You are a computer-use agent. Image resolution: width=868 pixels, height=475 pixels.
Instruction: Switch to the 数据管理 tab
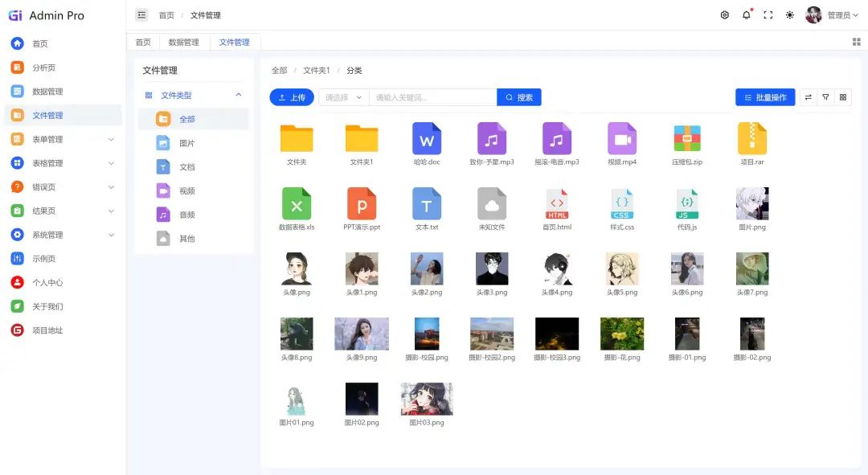[184, 43]
